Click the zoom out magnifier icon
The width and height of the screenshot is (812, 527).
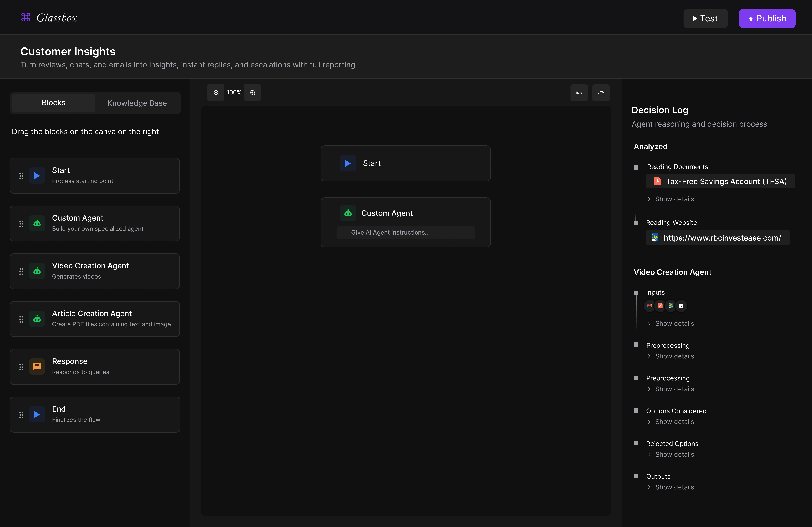click(x=216, y=93)
